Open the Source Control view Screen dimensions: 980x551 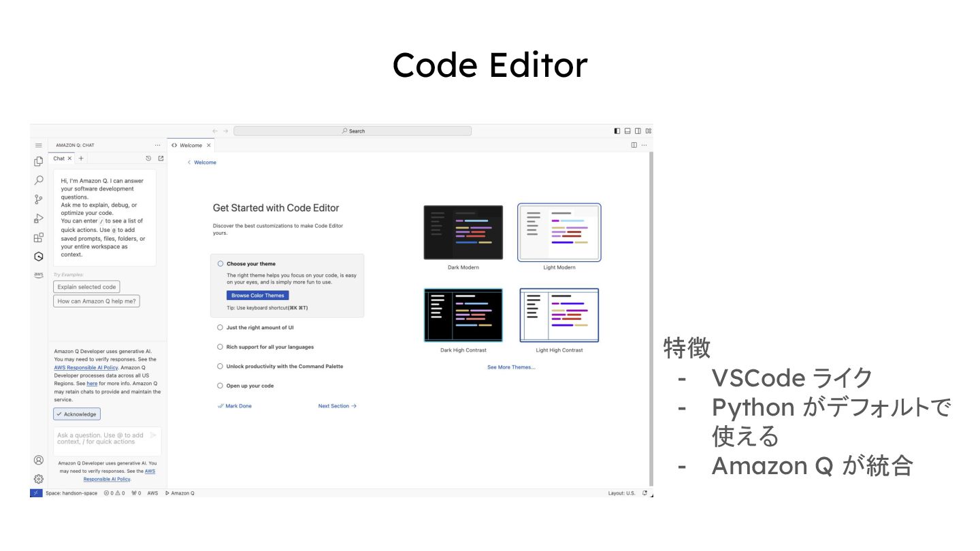point(39,199)
